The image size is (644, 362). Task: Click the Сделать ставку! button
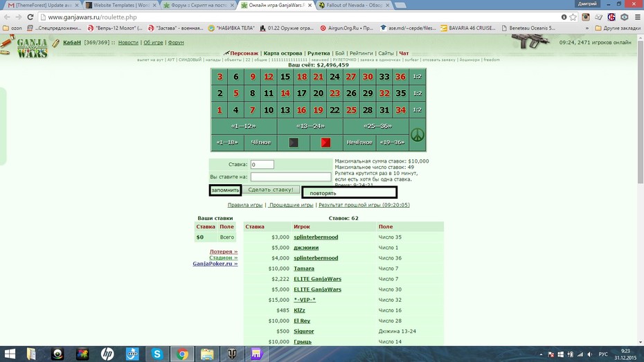point(271,190)
